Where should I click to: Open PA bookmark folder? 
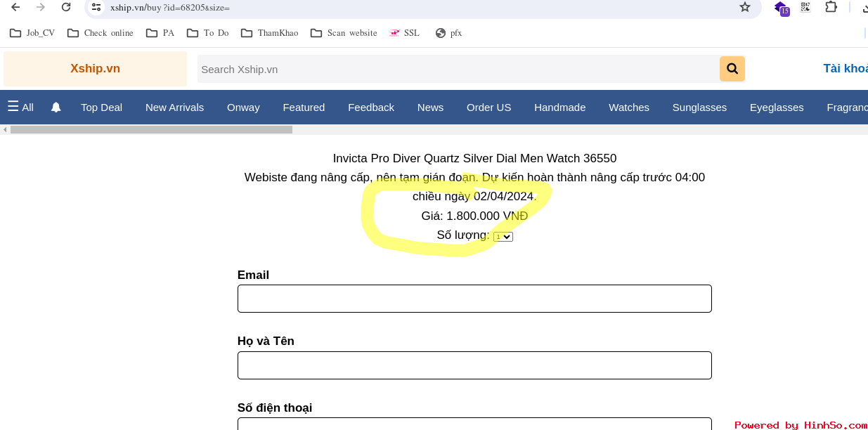[x=160, y=33]
